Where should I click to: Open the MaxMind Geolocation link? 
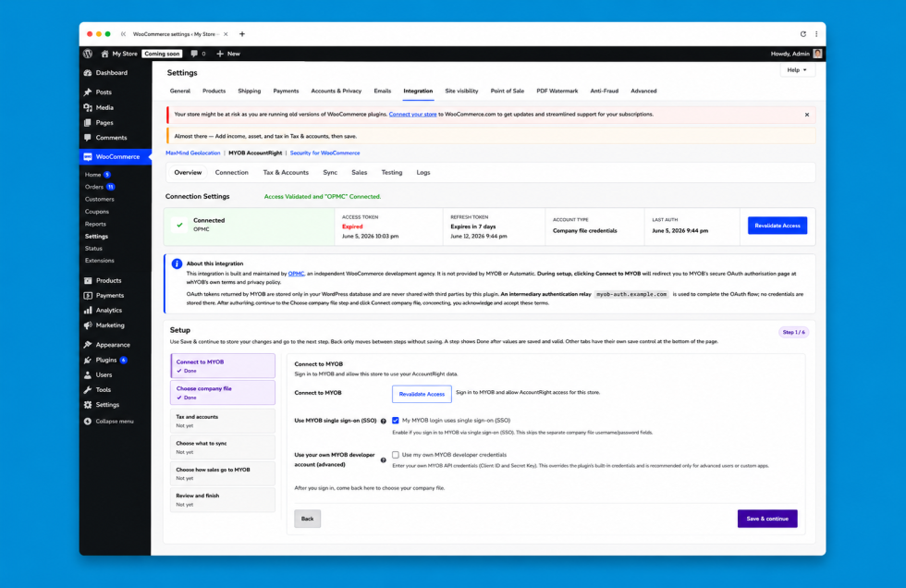(193, 153)
